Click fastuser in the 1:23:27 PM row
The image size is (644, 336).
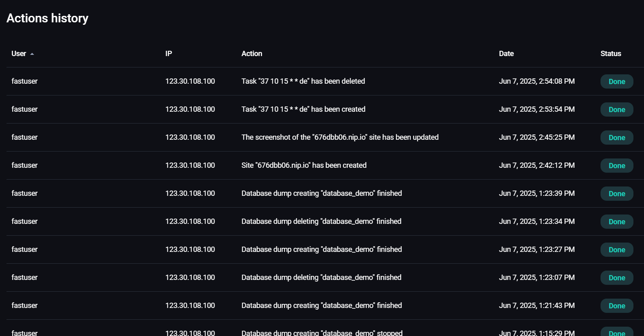click(x=24, y=249)
